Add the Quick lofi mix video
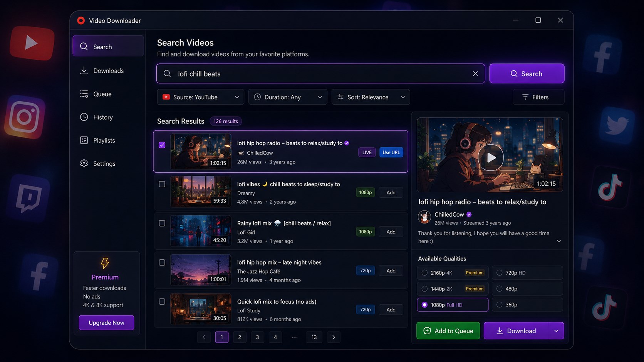Image resolution: width=644 pixels, height=362 pixels. point(391,310)
